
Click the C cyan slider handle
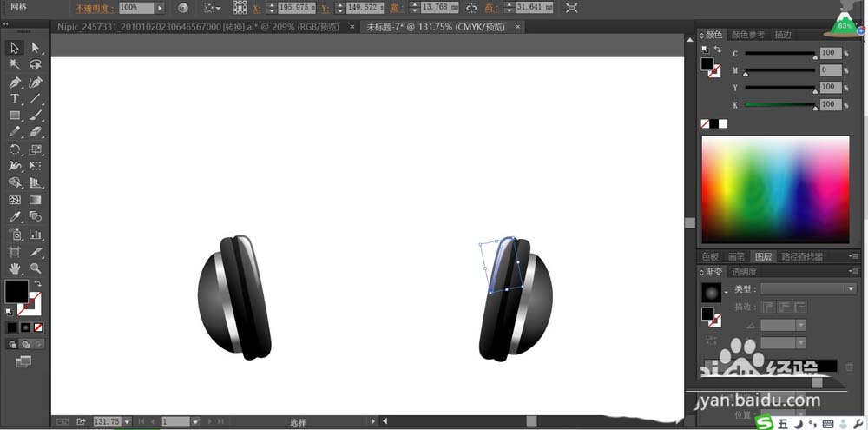pyautogui.click(x=815, y=56)
